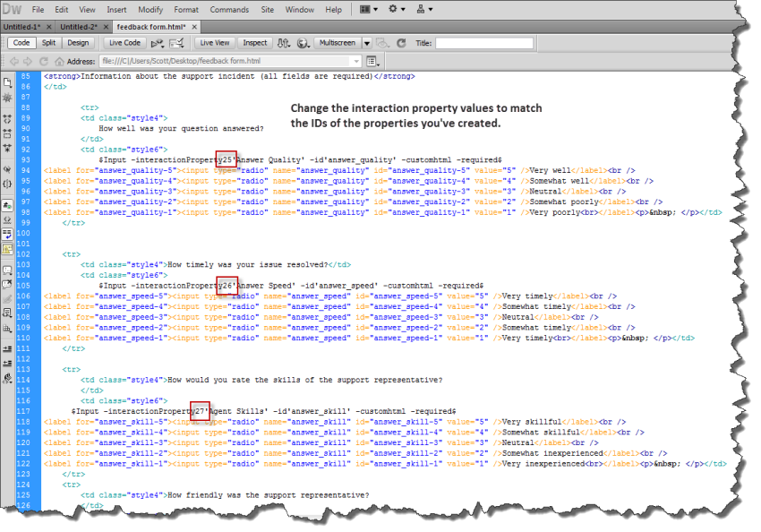Toggle Inspect mode
This screenshot has height=532, width=761.
pyautogui.click(x=255, y=43)
